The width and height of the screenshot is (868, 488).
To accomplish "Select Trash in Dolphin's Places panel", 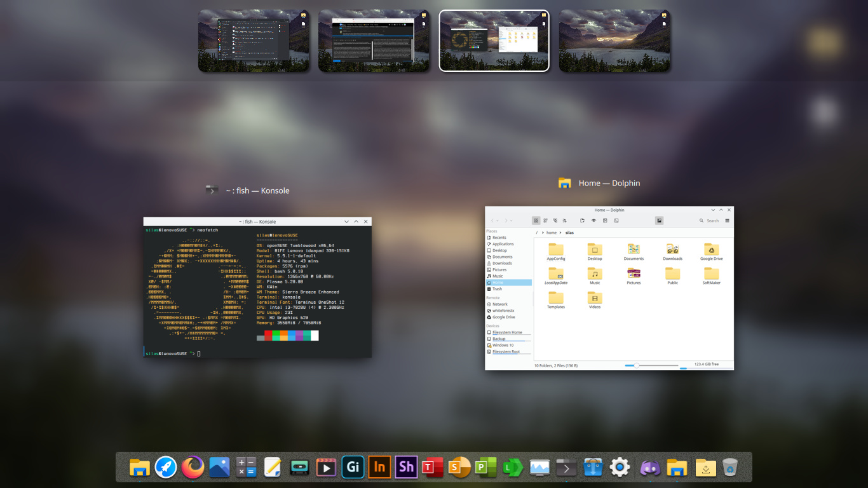I will click(497, 289).
